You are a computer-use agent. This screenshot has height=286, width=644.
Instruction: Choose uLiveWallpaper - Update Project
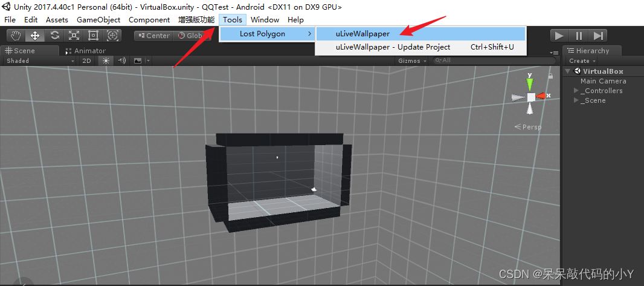(420, 47)
